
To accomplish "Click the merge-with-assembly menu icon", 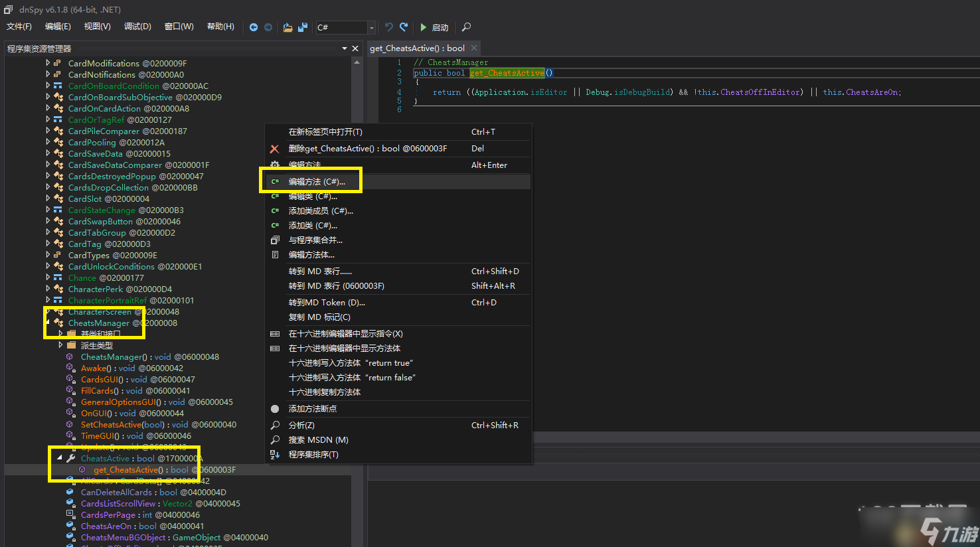I will pyautogui.click(x=275, y=240).
